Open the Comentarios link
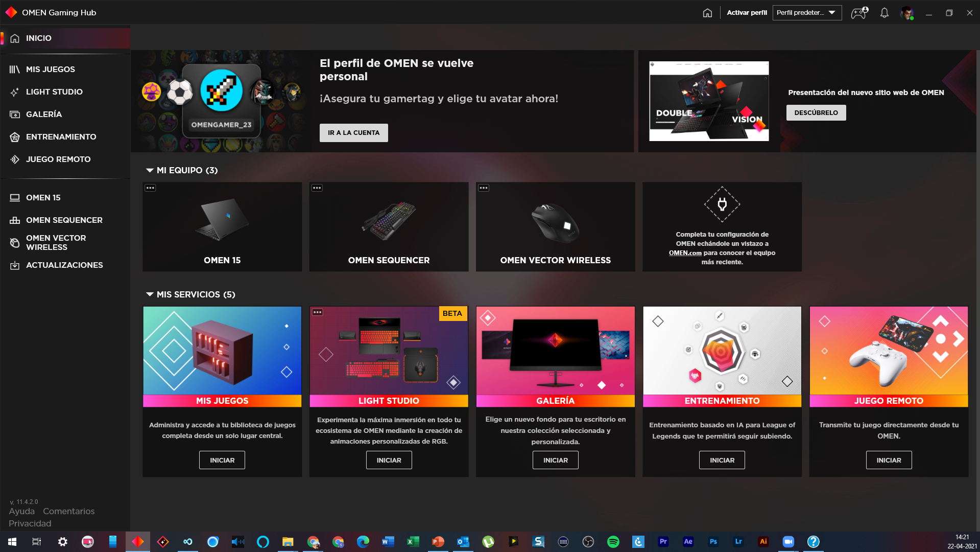 coord(69,512)
